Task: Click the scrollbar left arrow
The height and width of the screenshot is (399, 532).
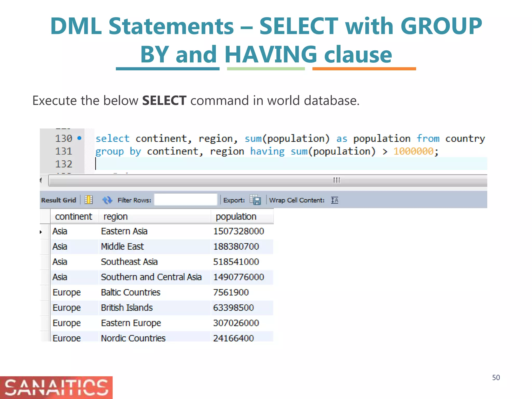Action: pyautogui.click(x=41, y=180)
